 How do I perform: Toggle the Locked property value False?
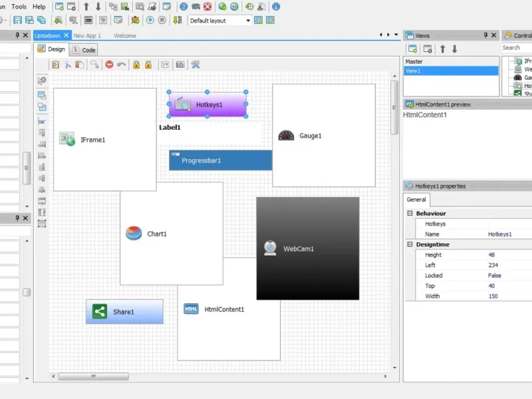pos(495,275)
